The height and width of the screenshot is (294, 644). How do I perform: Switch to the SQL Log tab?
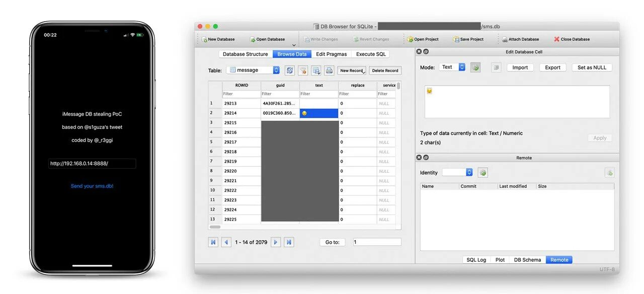pyautogui.click(x=476, y=260)
